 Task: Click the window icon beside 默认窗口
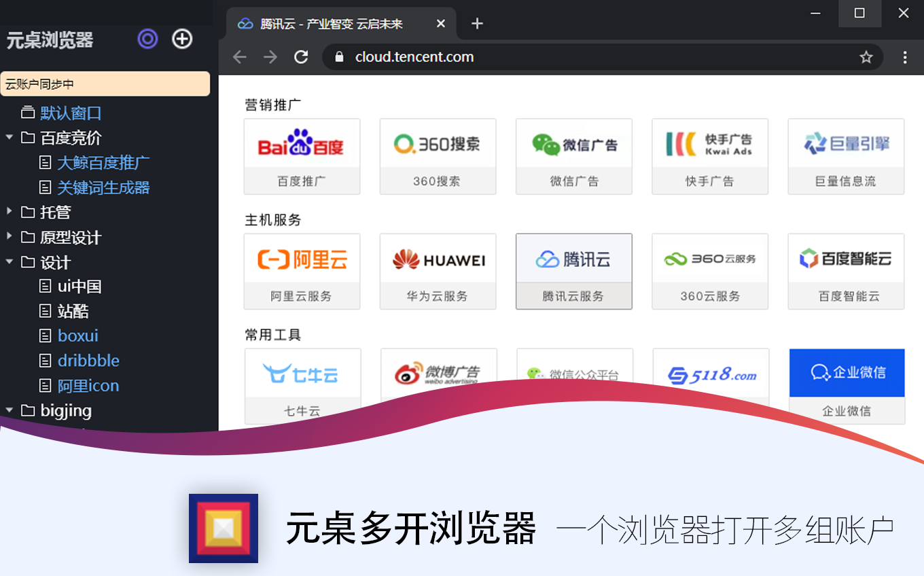point(28,113)
